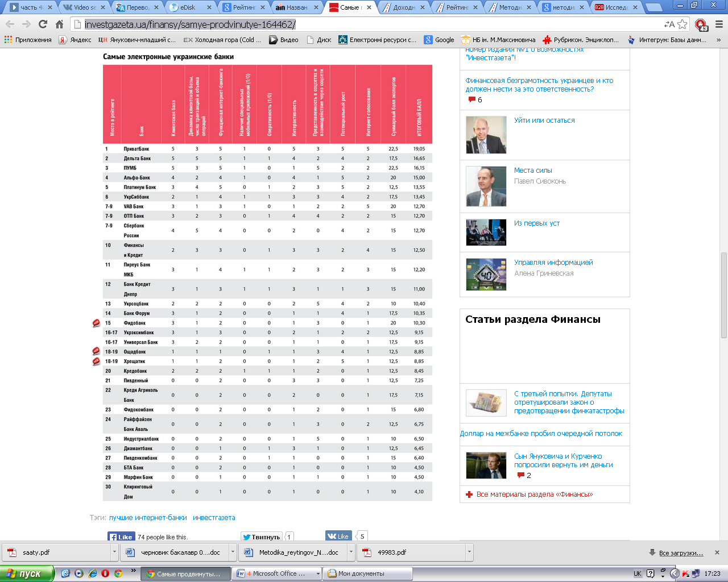
Task: Expand the 49983.pdf download options arrow
Action: [x=469, y=552]
